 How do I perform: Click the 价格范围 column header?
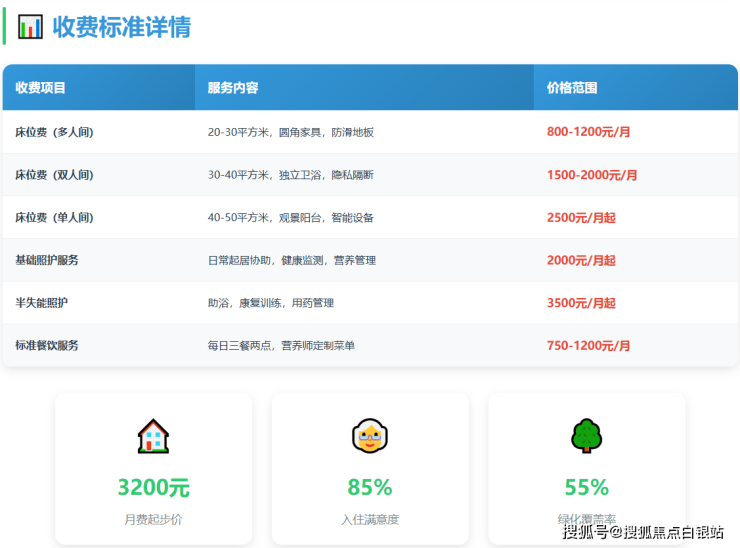click(572, 88)
